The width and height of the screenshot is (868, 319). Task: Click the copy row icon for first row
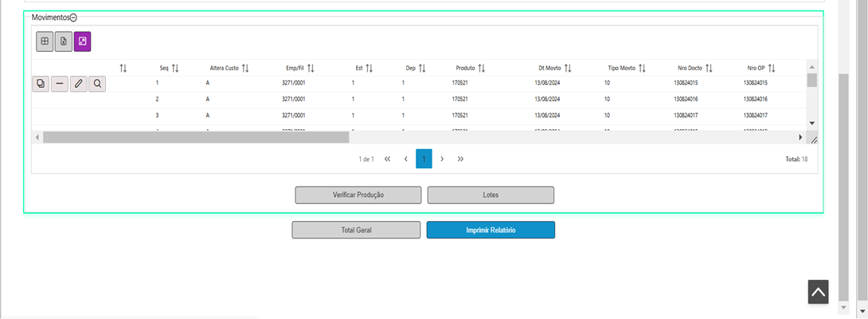coord(41,83)
